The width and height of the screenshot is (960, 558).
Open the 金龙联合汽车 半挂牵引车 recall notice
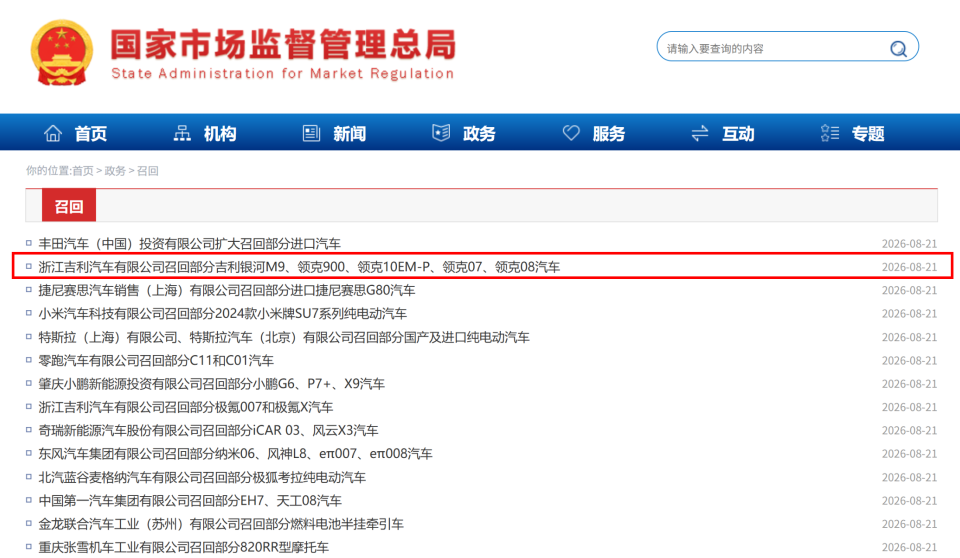click(x=221, y=524)
